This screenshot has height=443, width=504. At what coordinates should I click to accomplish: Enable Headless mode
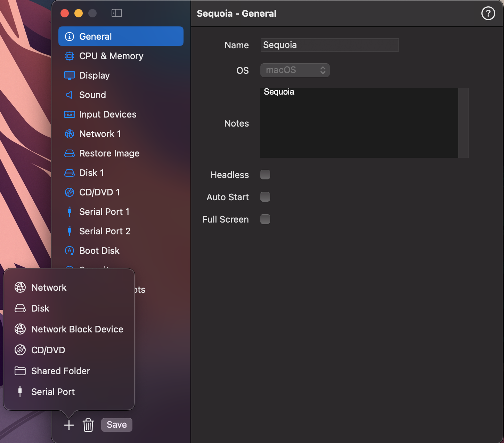pyautogui.click(x=265, y=175)
